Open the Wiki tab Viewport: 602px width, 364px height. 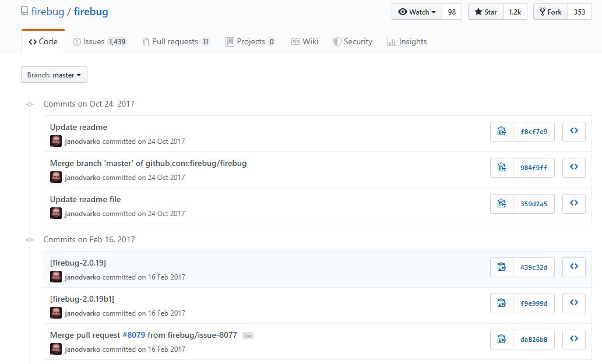click(x=305, y=41)
